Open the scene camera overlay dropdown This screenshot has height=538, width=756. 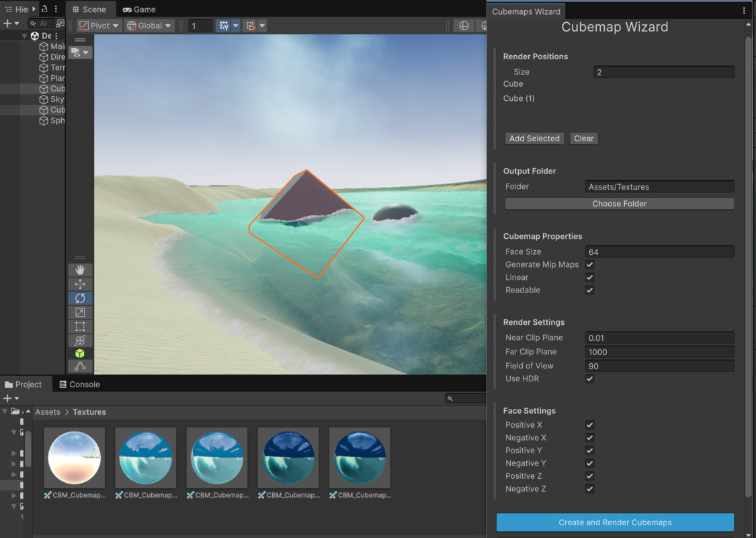(80, 52)
